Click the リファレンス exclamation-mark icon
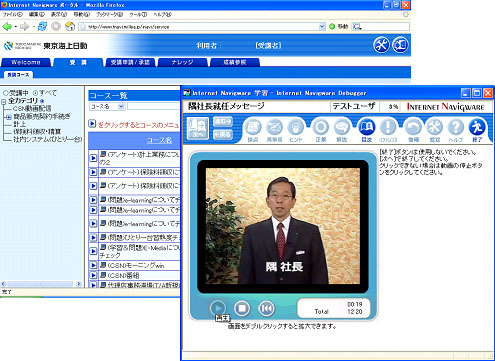Screen dimensions: 495x361 pos(388,127)
